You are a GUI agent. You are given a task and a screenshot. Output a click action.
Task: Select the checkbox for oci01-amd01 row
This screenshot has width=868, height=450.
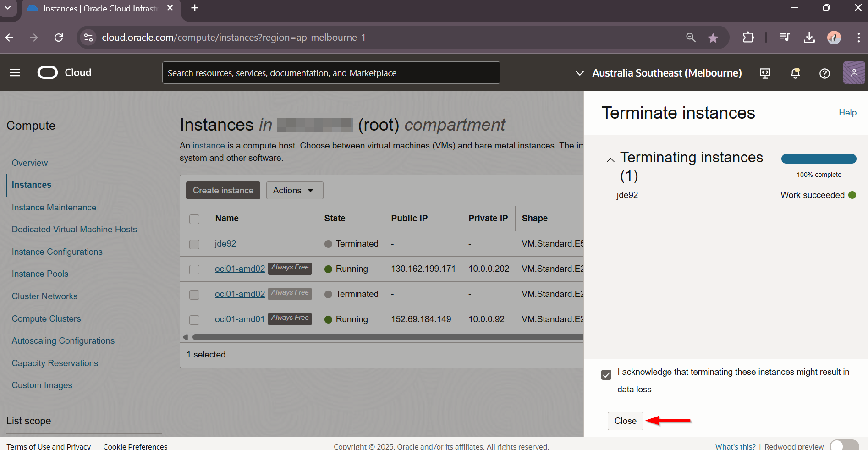pyautogui.click(x=194, y=320)
